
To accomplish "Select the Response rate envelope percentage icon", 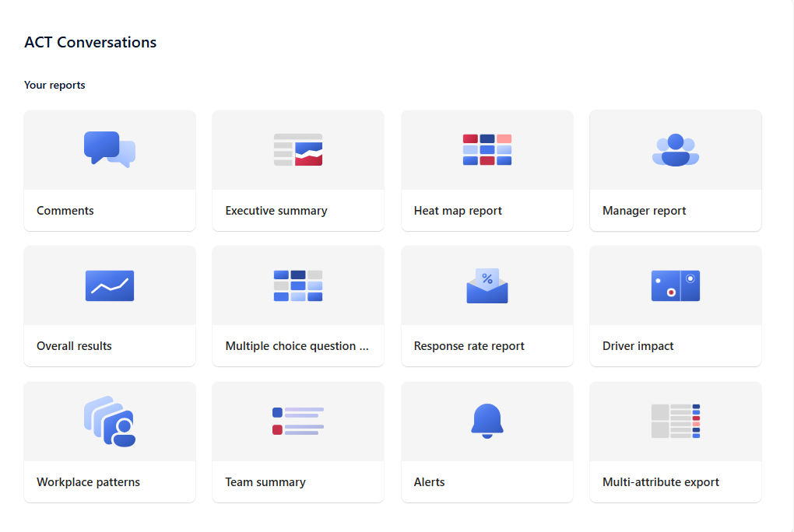I will [x=487, y=285].
